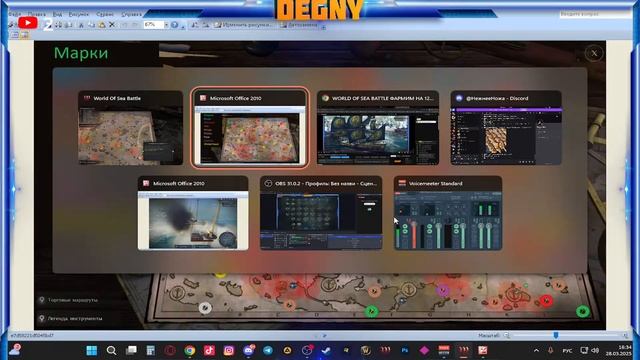Click the Изменить рисунки button
The width and height of the screenshot is (640, 360).
[x=243, y=25]
